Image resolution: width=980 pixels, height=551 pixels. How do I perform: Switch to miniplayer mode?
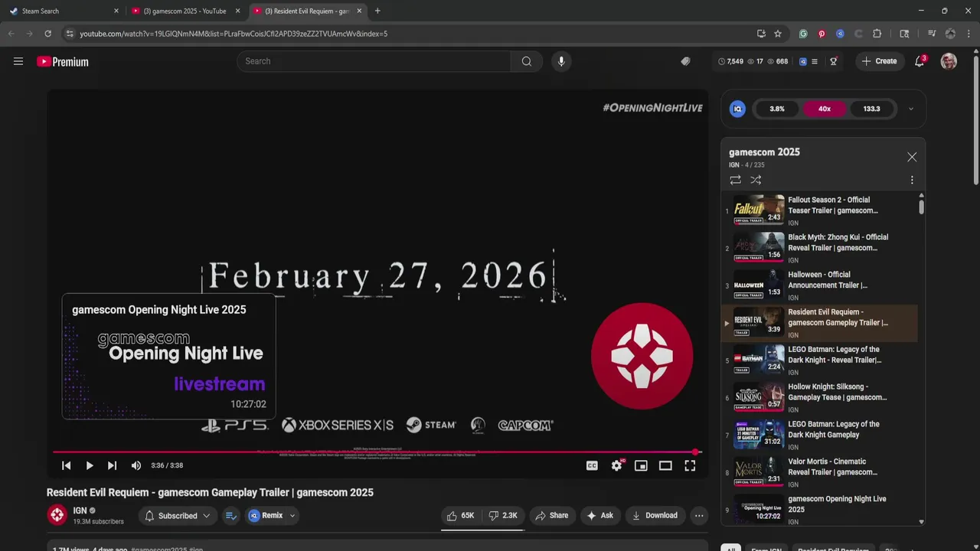click(x=641, y=465)
